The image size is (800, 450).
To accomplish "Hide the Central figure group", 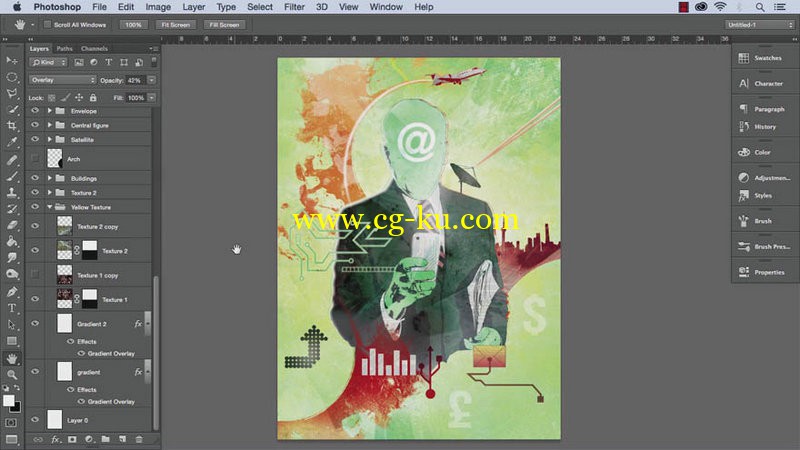I will (x=35, y=125).
